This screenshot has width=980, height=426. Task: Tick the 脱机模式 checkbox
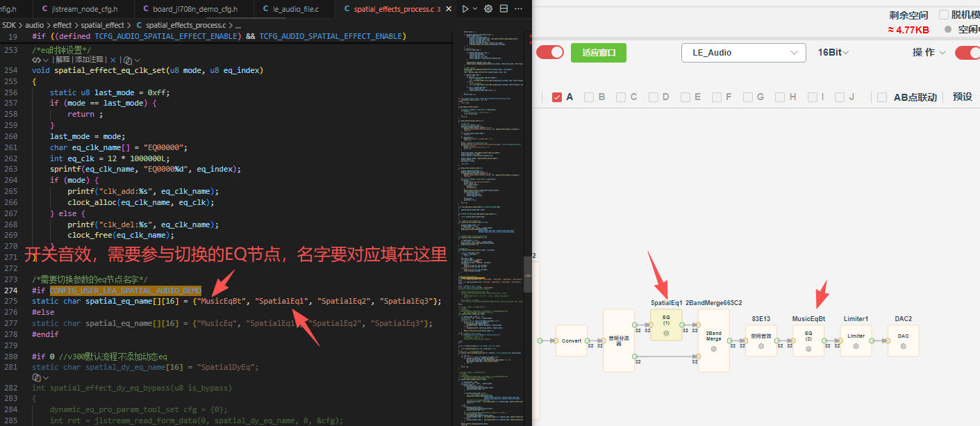(x=945, y=15)
